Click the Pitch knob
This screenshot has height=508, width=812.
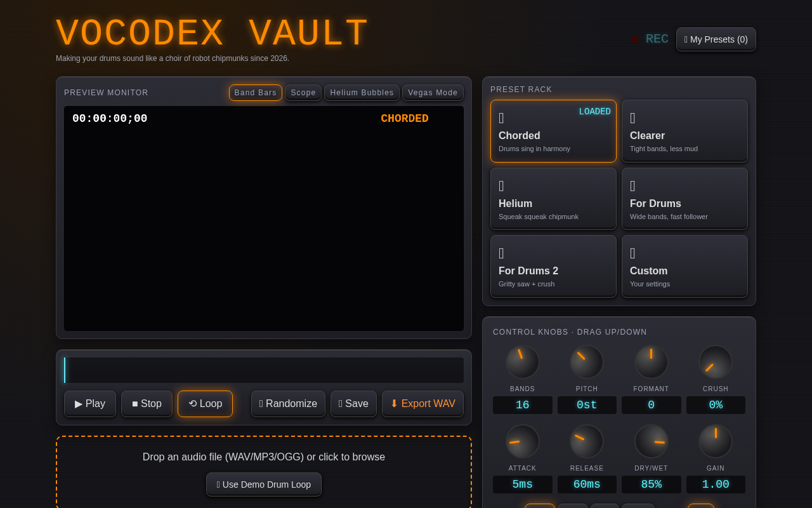tap(587, 362)
